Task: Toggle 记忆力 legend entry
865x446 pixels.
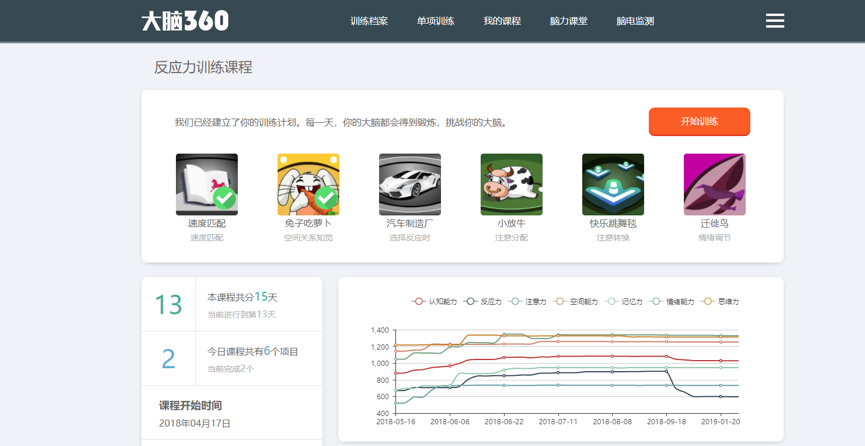Action: point(625,301)
